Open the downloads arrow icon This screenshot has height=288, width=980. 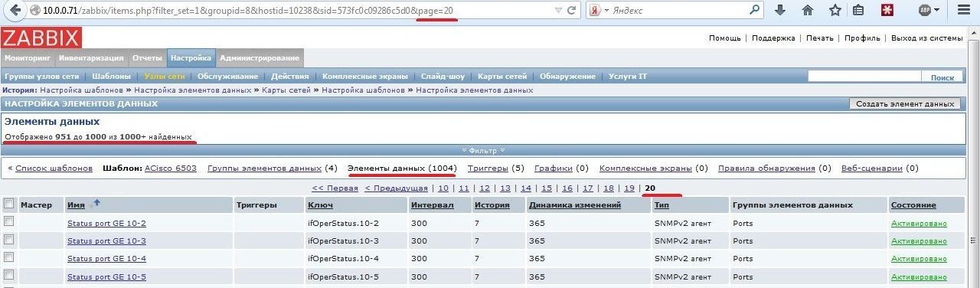(780, 11)
